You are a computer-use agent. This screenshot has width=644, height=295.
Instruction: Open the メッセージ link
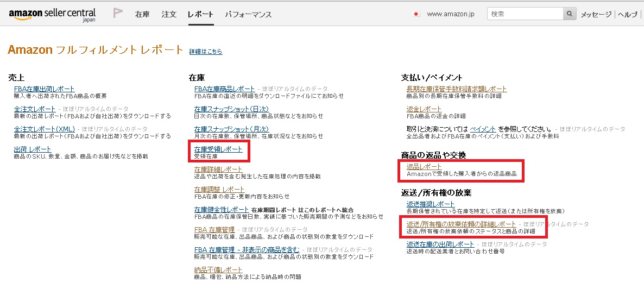596,14
